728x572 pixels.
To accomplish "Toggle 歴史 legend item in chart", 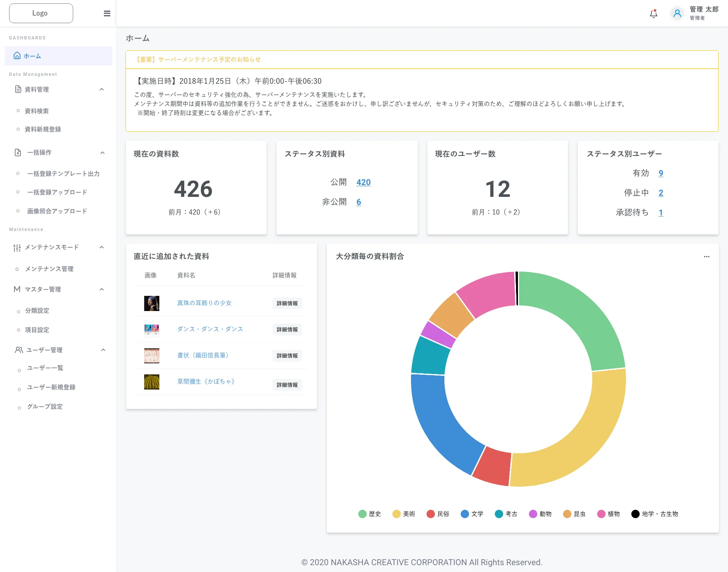I will 370,514.
